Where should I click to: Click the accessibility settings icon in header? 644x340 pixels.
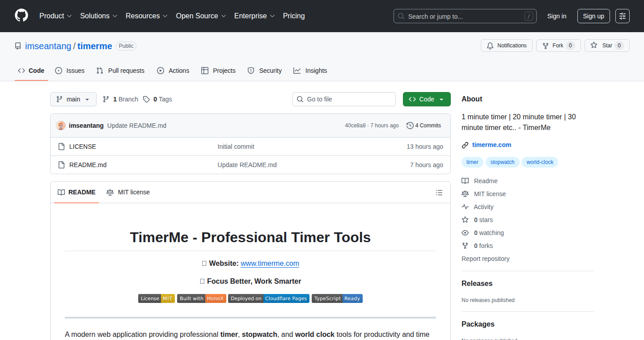(x=623, y=16)
